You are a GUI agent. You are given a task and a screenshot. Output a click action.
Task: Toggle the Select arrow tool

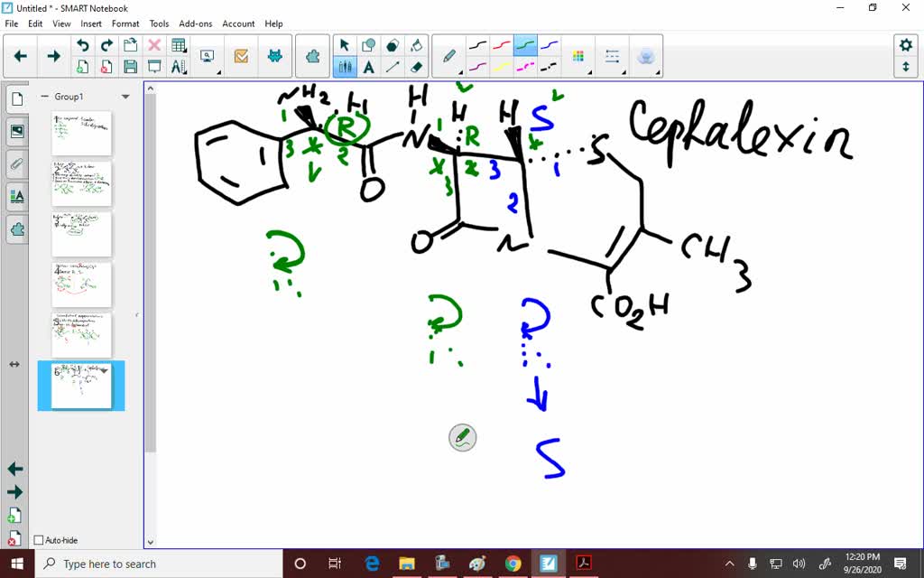pos(344,42)
